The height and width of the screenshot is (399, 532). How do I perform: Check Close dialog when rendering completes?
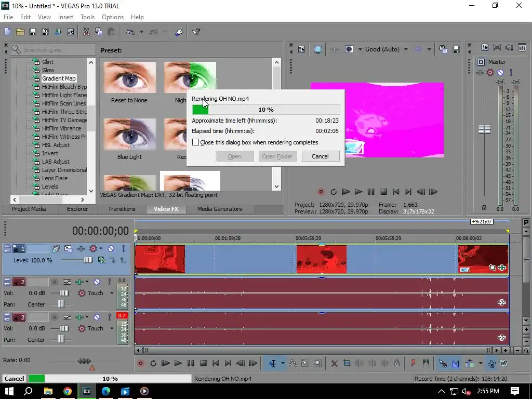click(x=195, y=142)
